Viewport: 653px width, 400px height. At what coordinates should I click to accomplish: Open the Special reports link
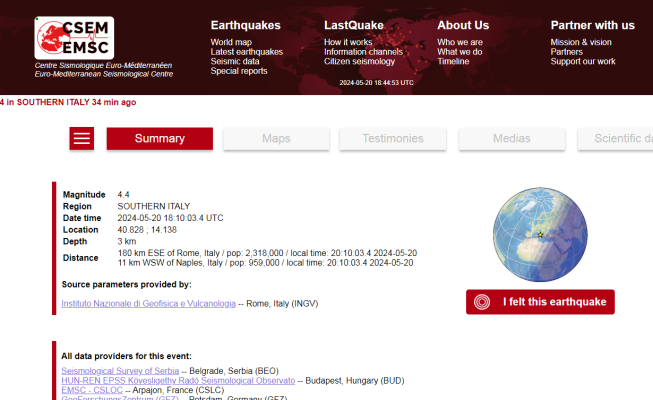(238, 71)
